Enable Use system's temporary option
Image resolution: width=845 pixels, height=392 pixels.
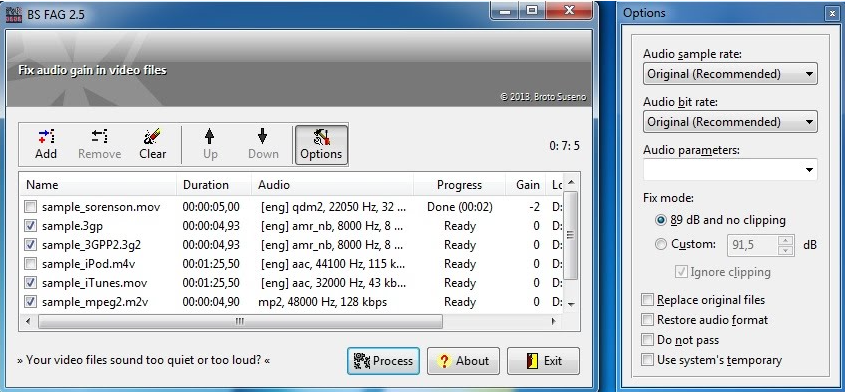647,360
